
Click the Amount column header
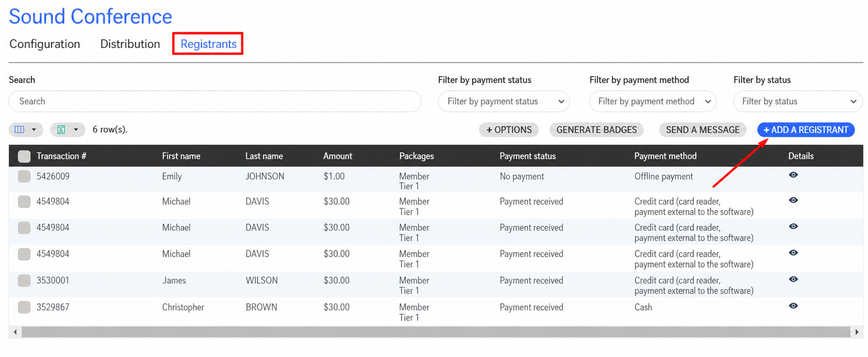click(337, 156)
